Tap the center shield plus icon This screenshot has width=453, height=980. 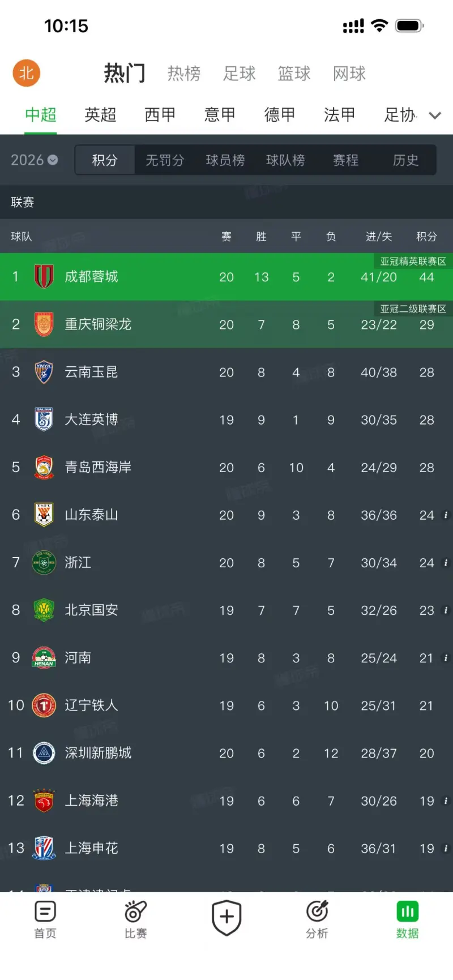point(226,917)
